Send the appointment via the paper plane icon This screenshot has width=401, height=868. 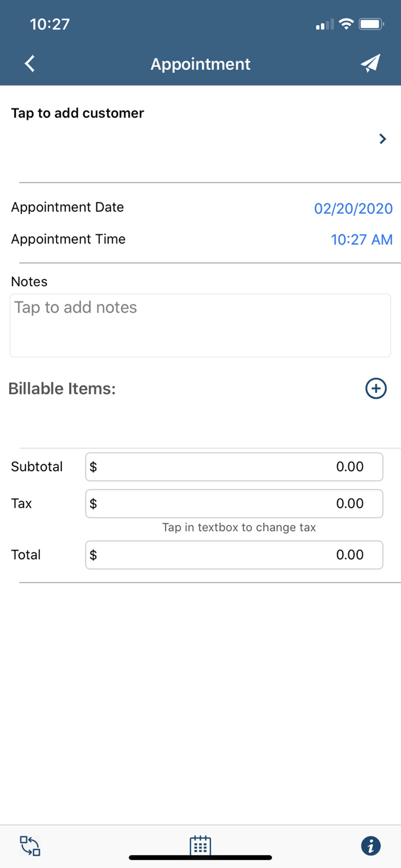(370, 64)
